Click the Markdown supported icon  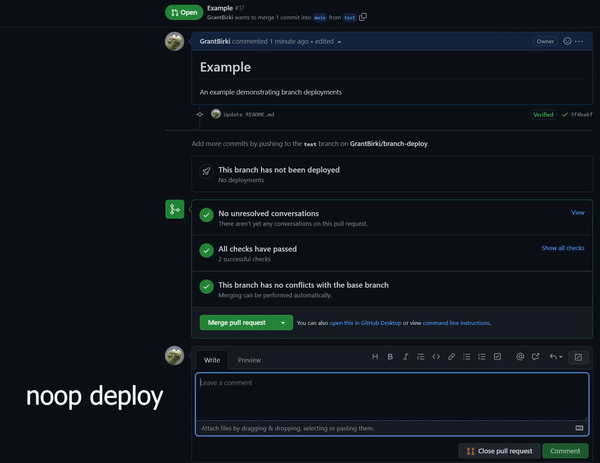(579, 428)
